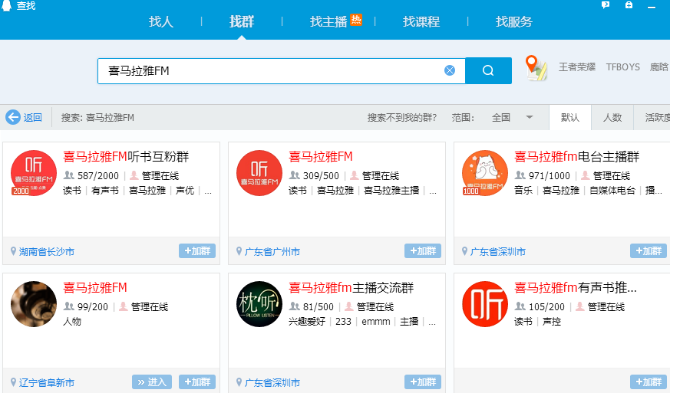
Task: Open the 找课程 tab
Action: pos(421,22)
